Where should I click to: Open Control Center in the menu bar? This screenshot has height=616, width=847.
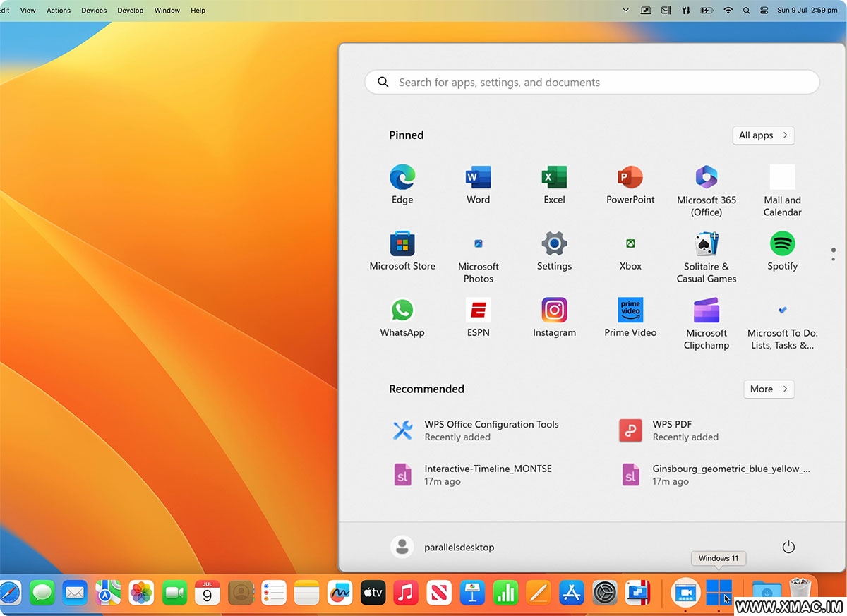click(x=764, y=11)
